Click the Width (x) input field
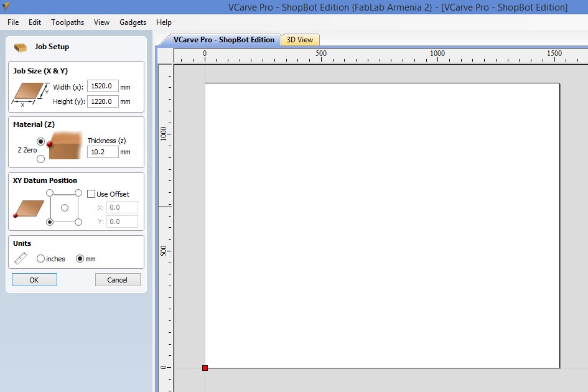 point(103,86)
